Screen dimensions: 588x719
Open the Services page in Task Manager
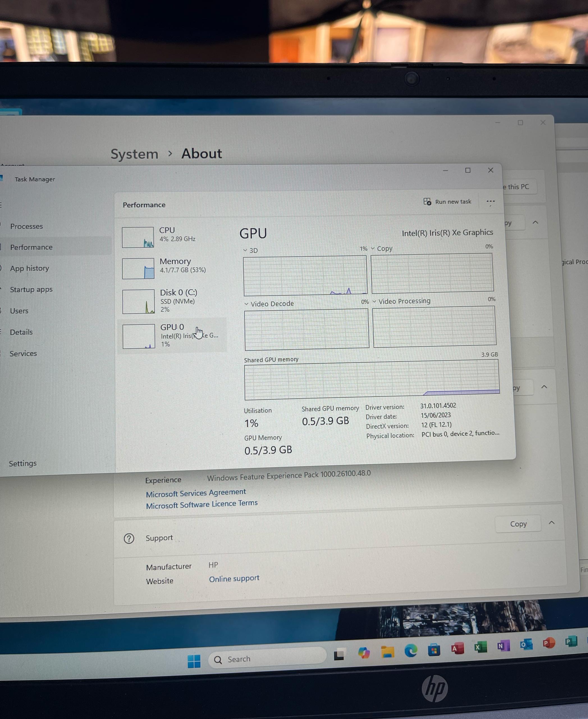[x=23, y=354]
